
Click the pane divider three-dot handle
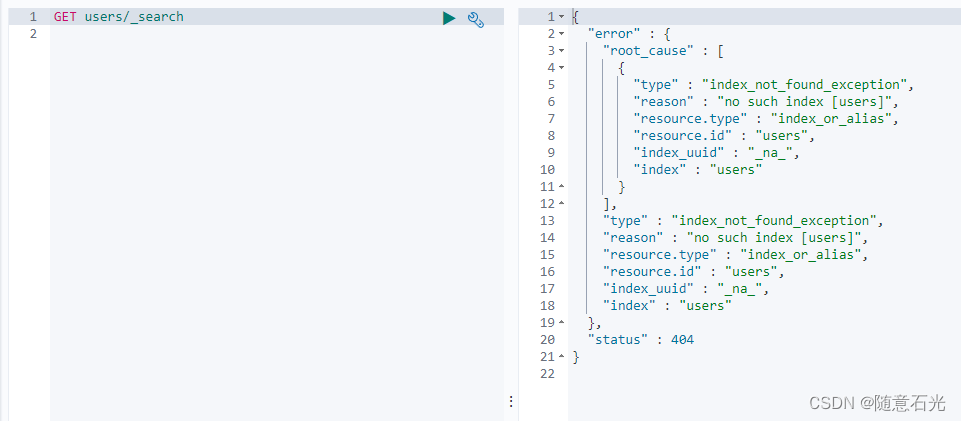coord(511,401)
